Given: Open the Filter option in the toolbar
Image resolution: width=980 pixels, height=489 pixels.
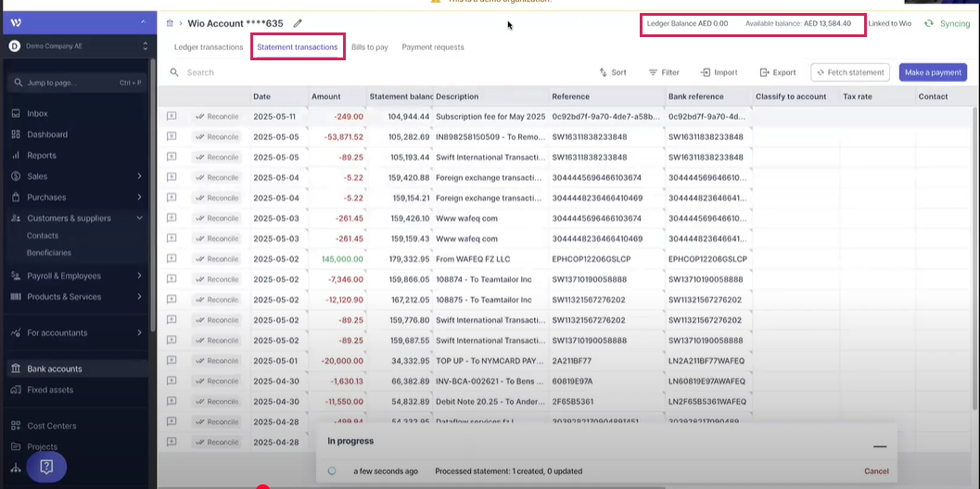Looking at the screenshot, I should (664, 72).
